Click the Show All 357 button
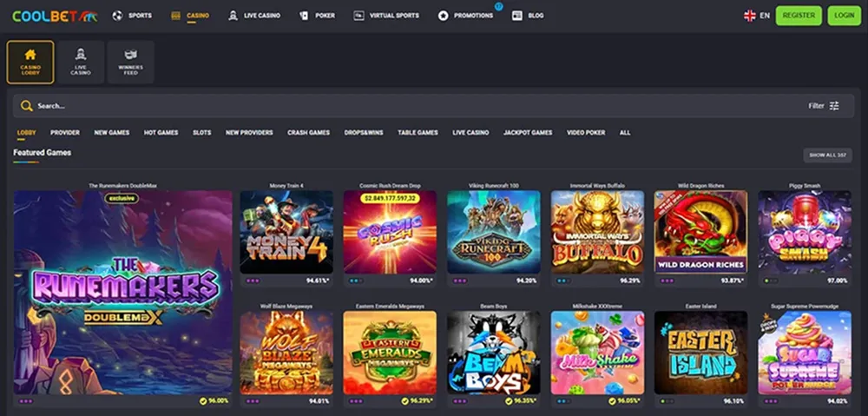 [x=827, y=155]
